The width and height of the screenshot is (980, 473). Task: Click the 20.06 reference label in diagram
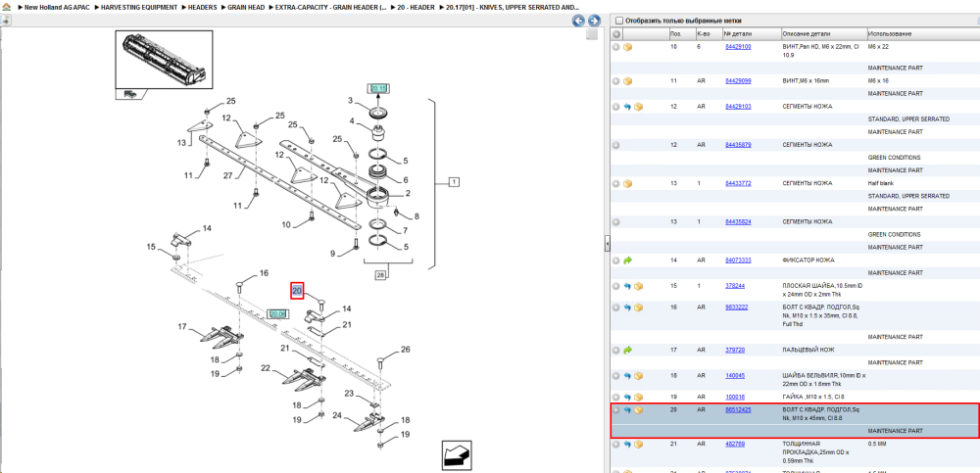pos(277,314)
